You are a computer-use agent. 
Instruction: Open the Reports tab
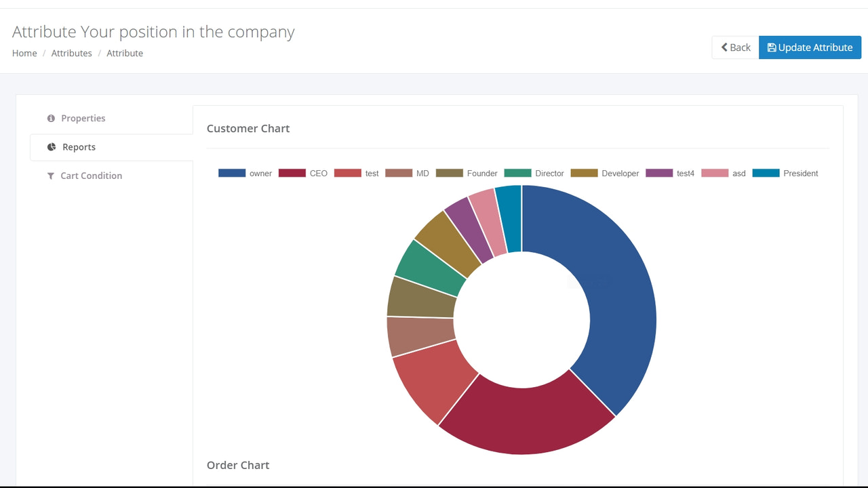[79, 146]
